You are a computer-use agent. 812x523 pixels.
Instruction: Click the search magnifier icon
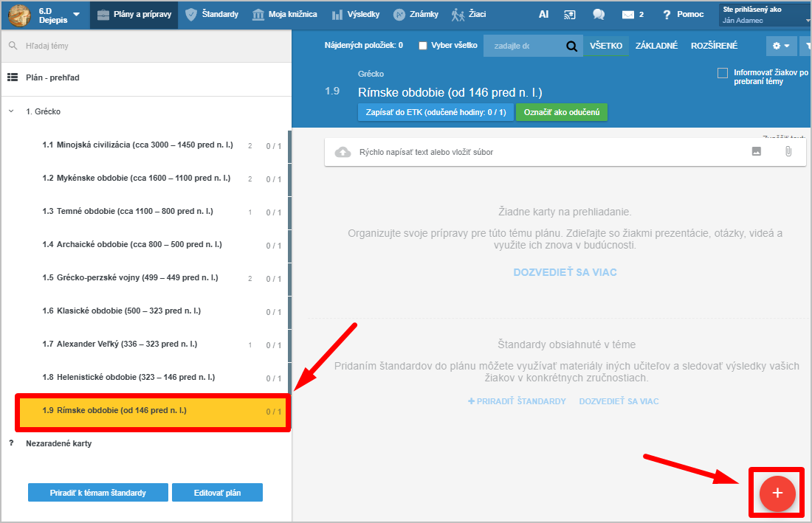(x=571, y=46)
